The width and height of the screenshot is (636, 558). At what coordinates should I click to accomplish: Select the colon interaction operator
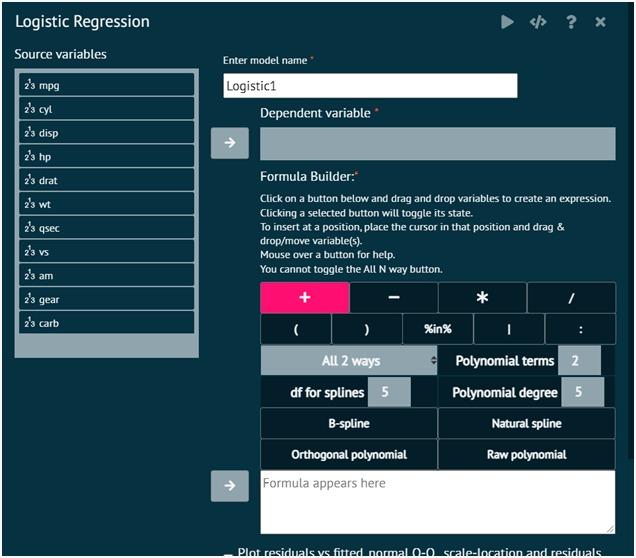[580, 329]
